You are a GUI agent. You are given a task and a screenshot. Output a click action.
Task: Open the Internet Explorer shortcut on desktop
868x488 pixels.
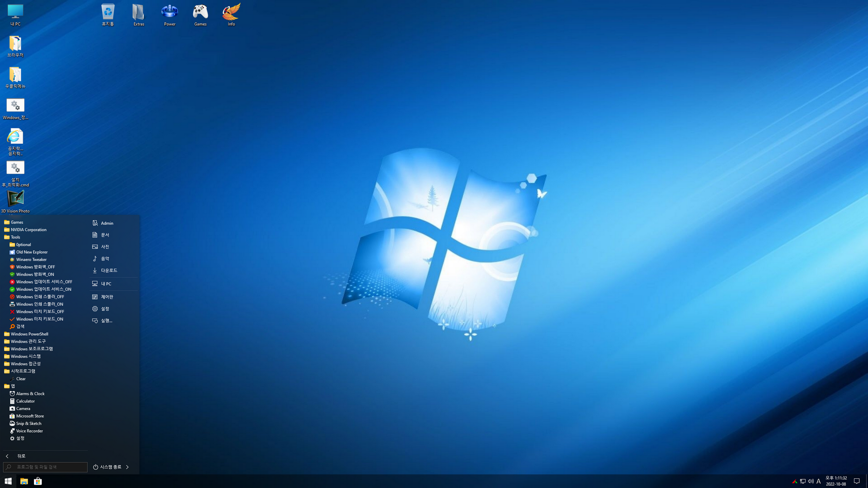click(x=15, y=142)
